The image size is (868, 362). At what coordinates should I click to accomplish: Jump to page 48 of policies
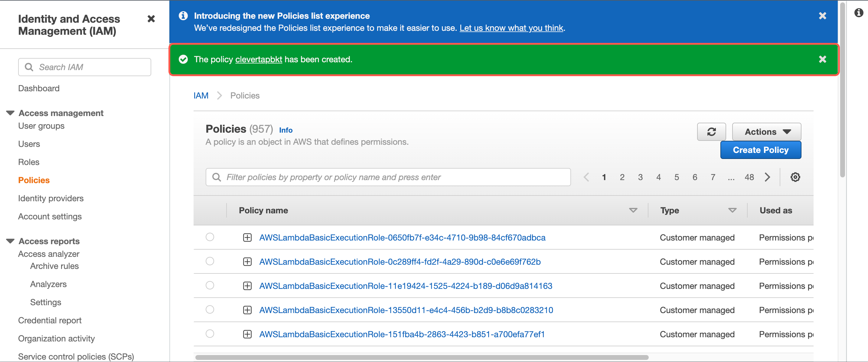[x=749, y=177]
